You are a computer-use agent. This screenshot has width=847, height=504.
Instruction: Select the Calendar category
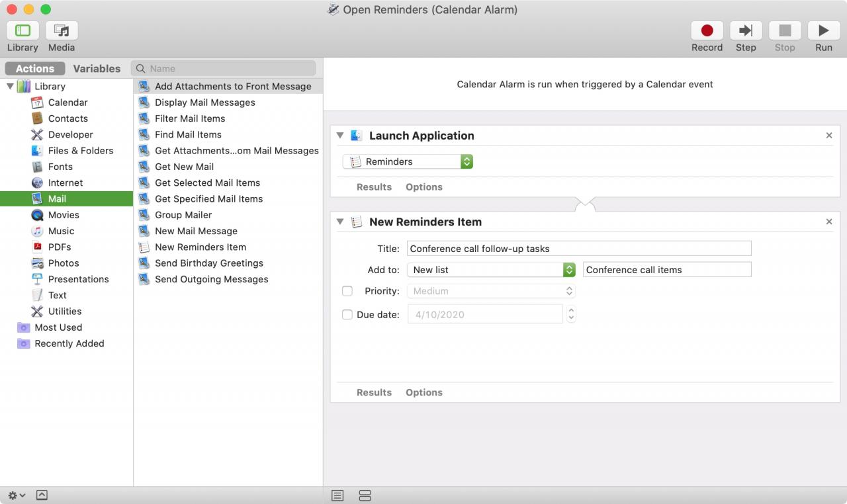(x=66, y=103)
